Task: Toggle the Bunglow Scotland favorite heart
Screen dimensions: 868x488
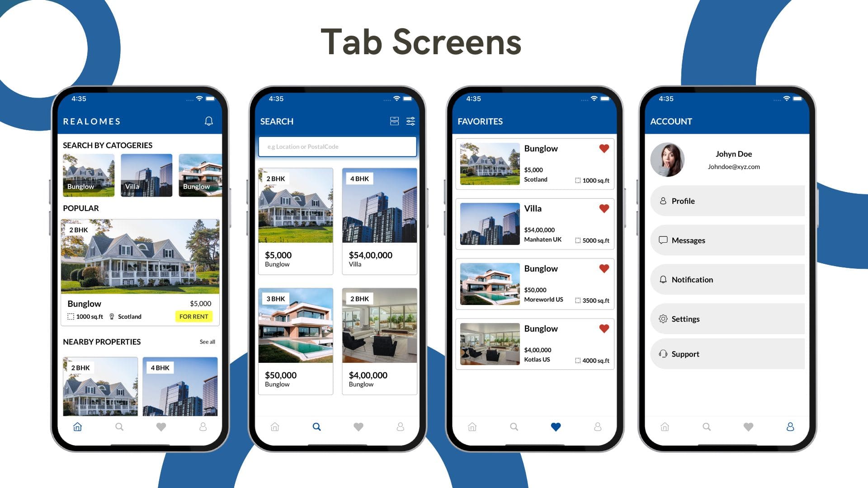Action: pyautogui.click(x=604, y=148)
